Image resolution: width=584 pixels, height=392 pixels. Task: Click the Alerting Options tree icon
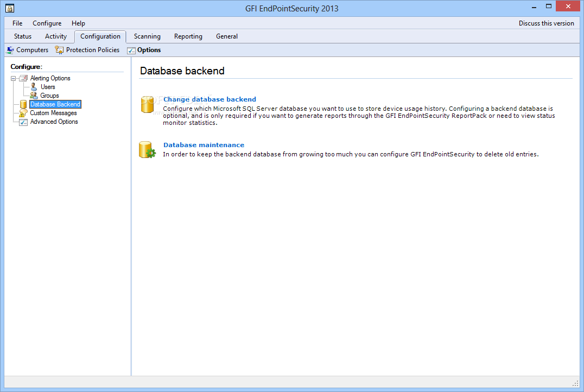click(x=23, y=78)
